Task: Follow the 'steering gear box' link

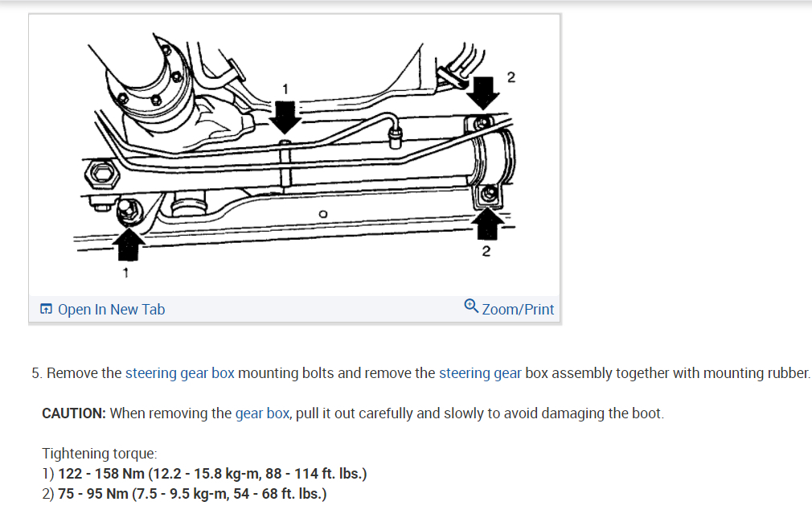Action: pyautogui.click(x=180, y=373)
